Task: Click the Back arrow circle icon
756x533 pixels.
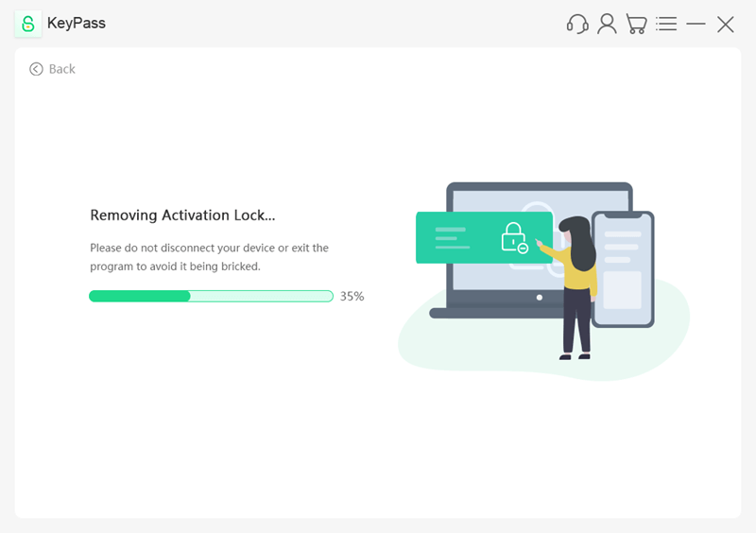Action: click(36, 69)
